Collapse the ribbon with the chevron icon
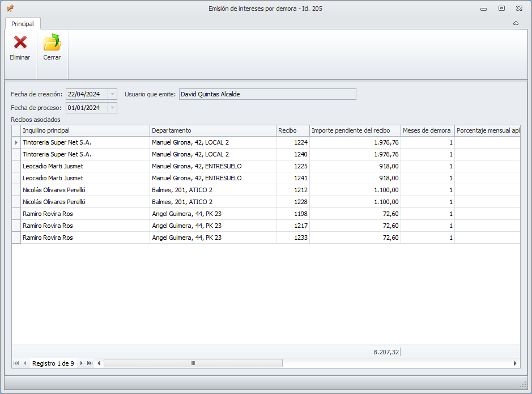 point(516,23)
